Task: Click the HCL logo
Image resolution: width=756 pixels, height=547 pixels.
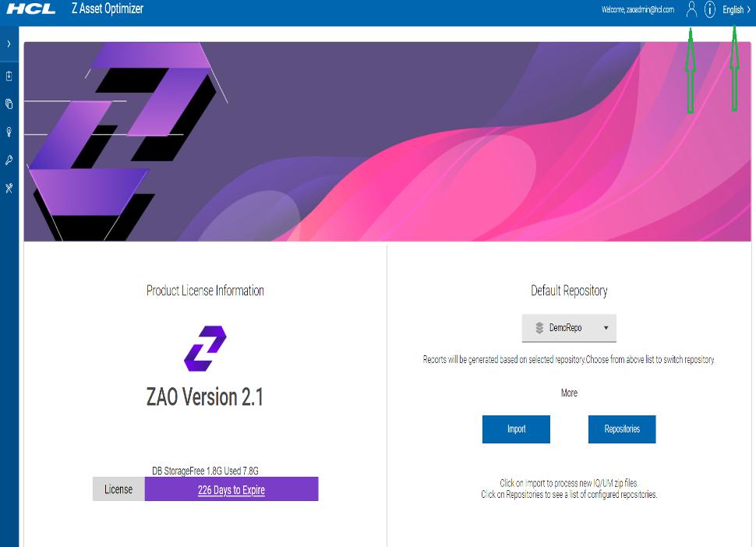Action: click(31, 9)
